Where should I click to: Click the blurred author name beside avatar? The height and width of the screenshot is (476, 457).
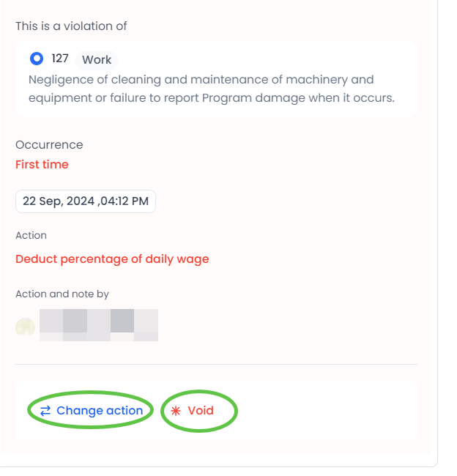(x=98, y=325)
